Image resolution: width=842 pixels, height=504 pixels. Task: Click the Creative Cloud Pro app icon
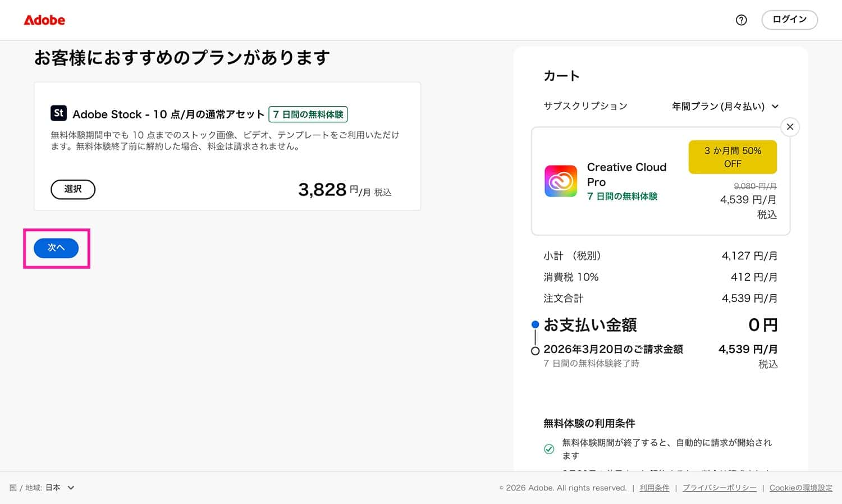click(x=560, y=181)
